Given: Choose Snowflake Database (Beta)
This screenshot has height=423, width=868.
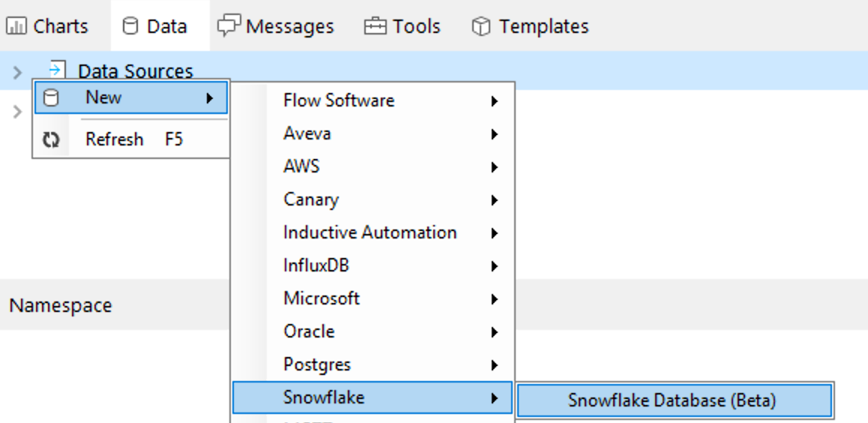Looking at the screenshot, I should coord(675,400).
